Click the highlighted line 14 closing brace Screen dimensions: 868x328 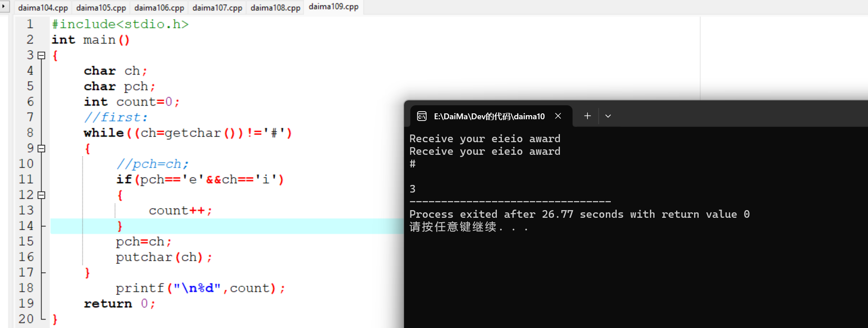120,226
